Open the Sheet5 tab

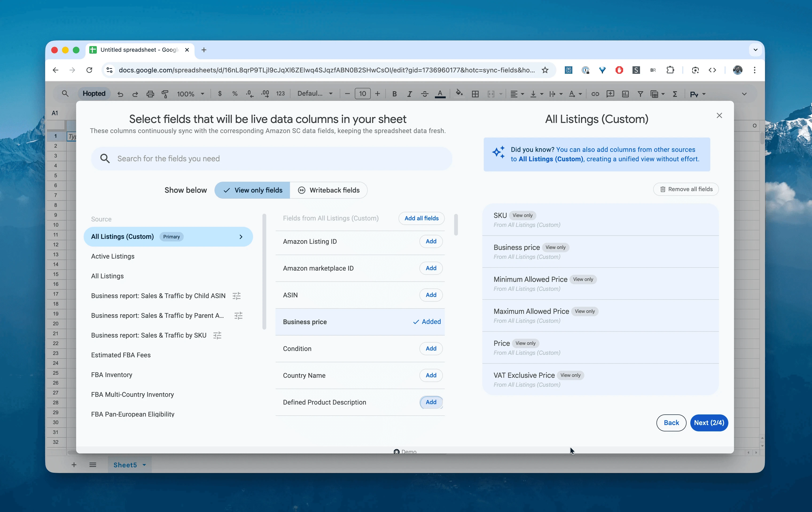(129, 465)
